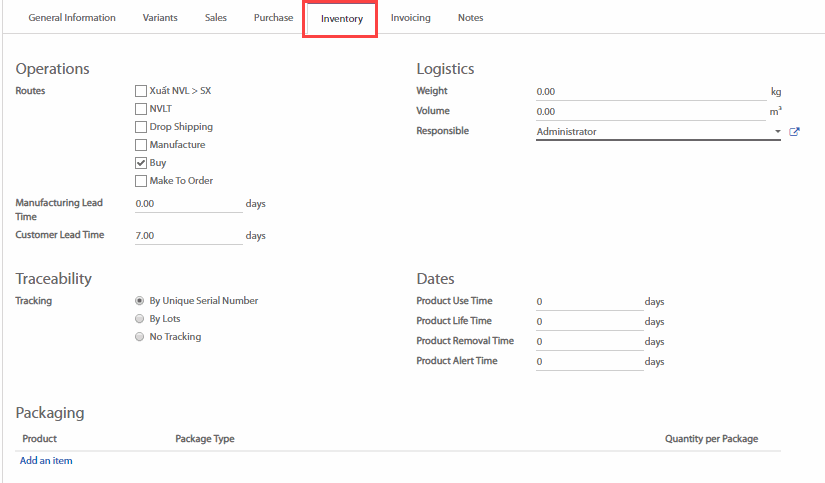
Task: Choose By Lots tracking option
Action: click(139, 319)
